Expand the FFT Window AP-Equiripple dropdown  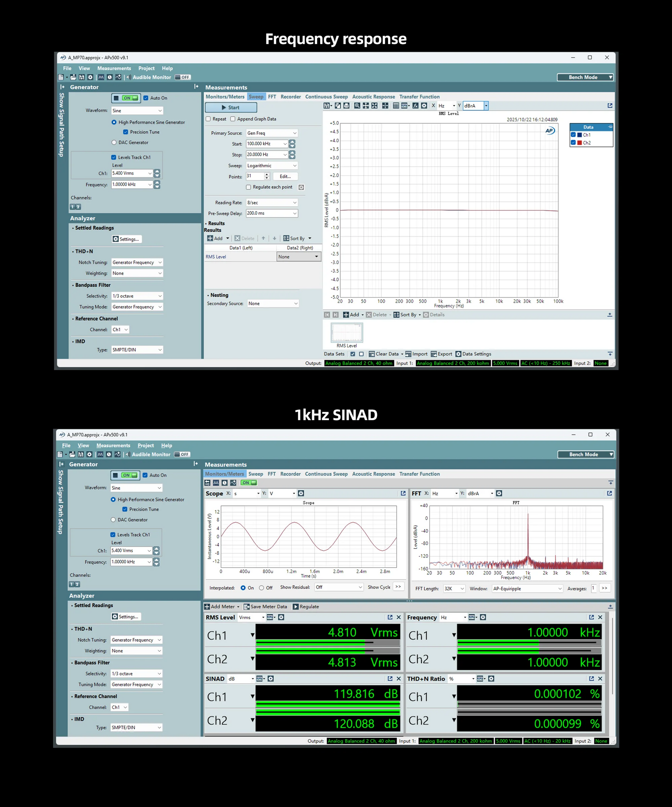(527, 589)
